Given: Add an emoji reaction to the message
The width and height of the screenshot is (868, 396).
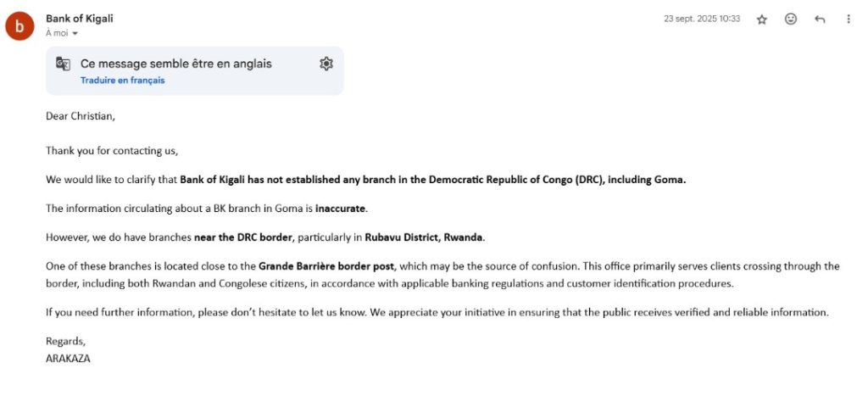Looking at the screenshot, I should (790, 20).
